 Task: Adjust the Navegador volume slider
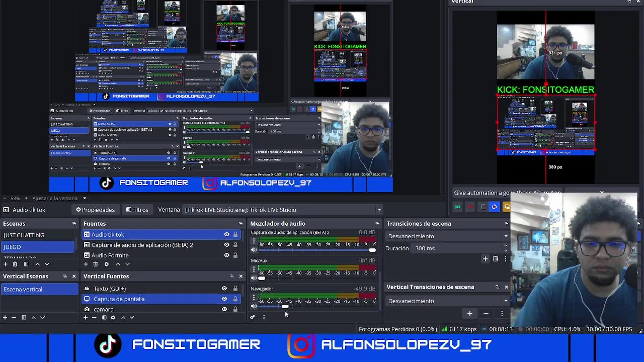point(285,306)
